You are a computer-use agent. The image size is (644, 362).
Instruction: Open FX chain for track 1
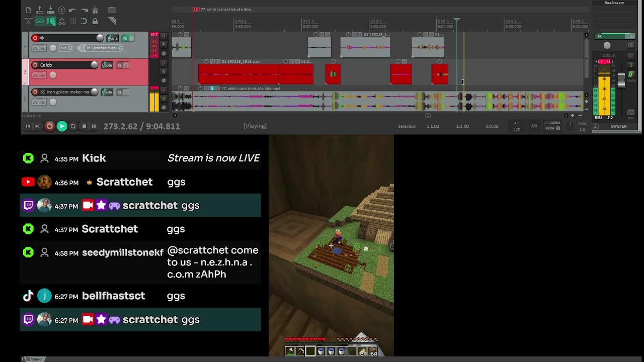pyautogui.click(x=125, y=38)
